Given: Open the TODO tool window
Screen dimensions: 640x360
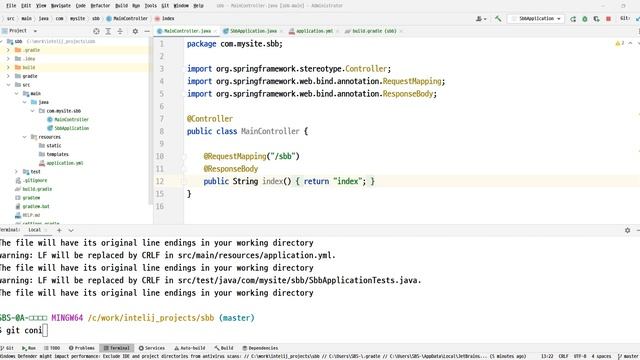Looking at the screenshot, I should (x=52, y=348).
